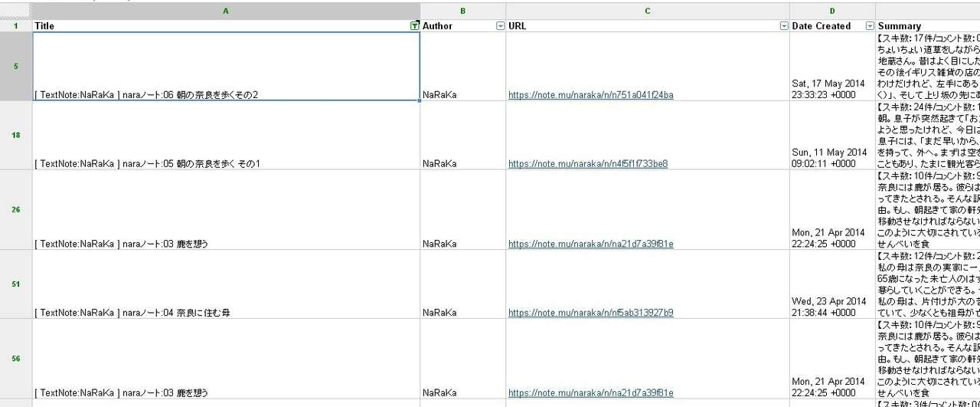
Task: Select summary cell starting 'スキ数: 12件'
Action: click(928, 284)
